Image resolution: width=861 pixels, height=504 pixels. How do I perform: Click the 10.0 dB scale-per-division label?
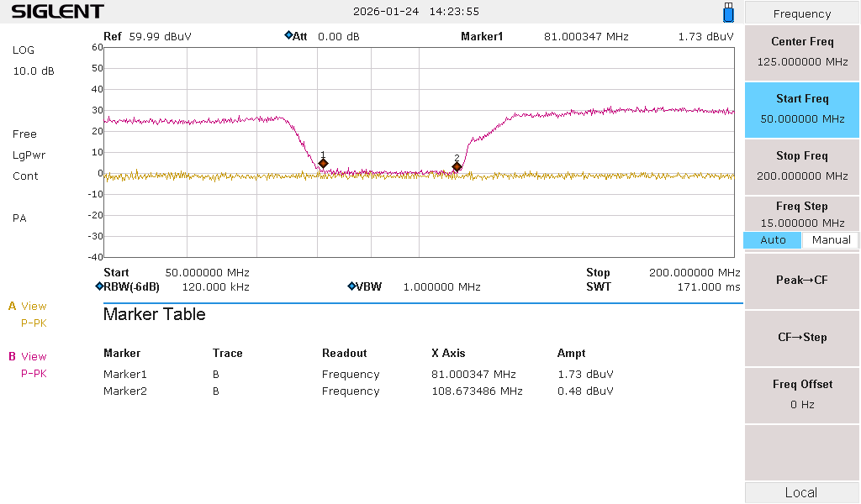pos(34,71)
